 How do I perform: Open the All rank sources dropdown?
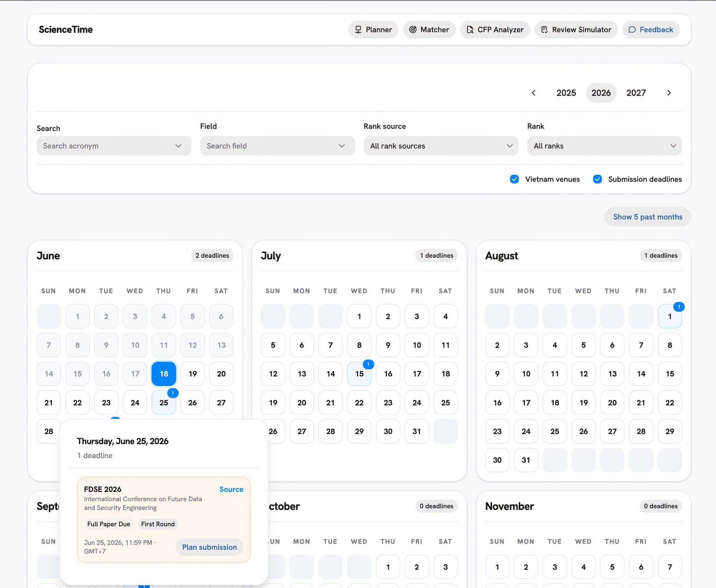tap(441, 146)
